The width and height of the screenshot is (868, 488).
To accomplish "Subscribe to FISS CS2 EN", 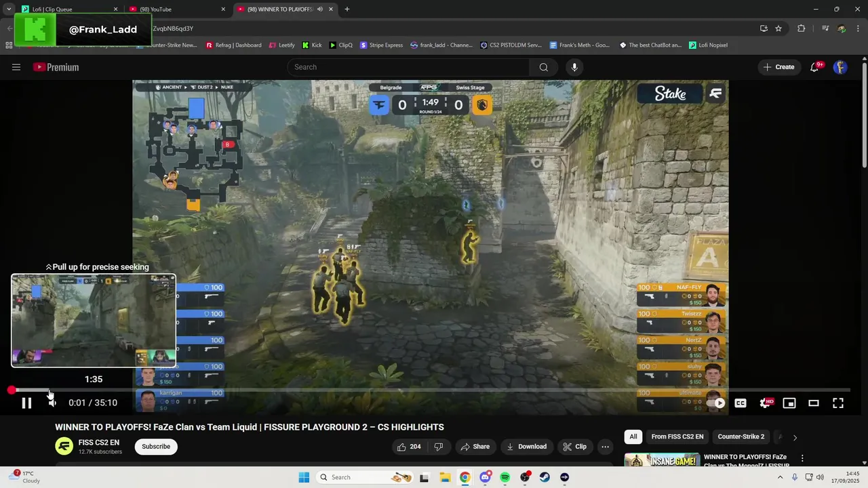I will click(156, 447).
